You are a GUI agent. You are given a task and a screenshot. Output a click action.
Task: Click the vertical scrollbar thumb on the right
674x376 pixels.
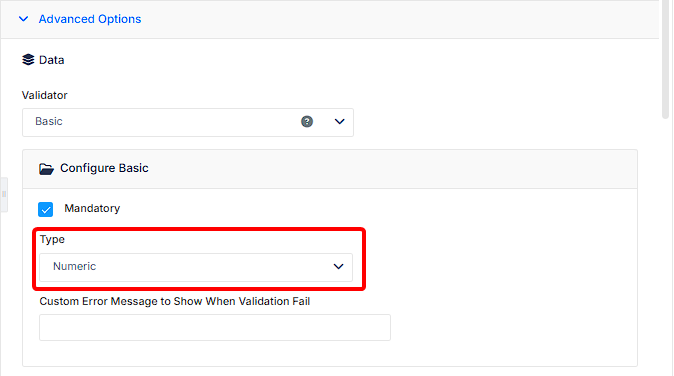[665, 59]
